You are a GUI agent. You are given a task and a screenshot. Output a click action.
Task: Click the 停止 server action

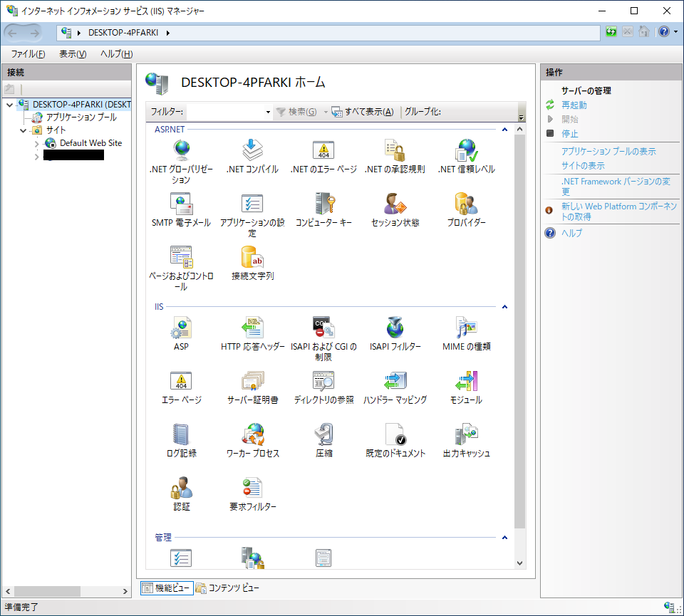coord(570,133)
